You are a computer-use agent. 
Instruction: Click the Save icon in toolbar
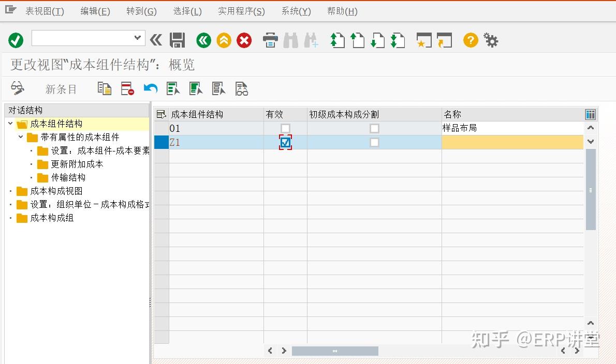pos(178,39)
